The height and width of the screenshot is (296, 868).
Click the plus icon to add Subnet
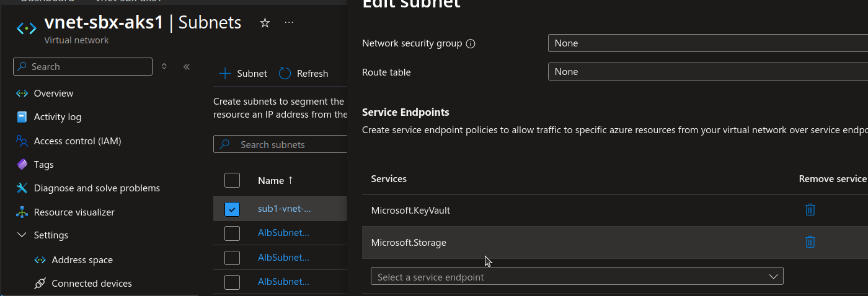225,73
